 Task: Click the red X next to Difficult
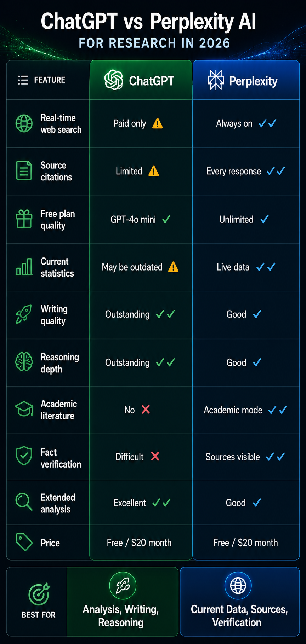tap(155, 456)
